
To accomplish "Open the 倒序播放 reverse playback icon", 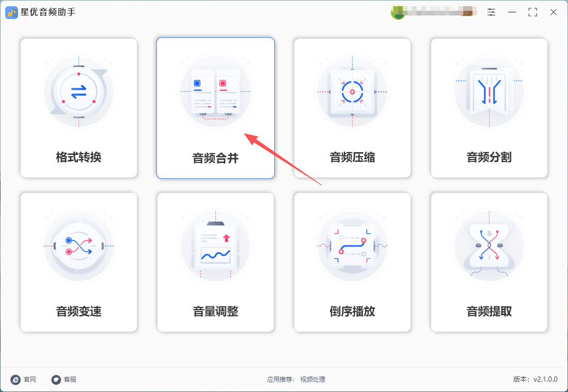I will tap(352, 246).
